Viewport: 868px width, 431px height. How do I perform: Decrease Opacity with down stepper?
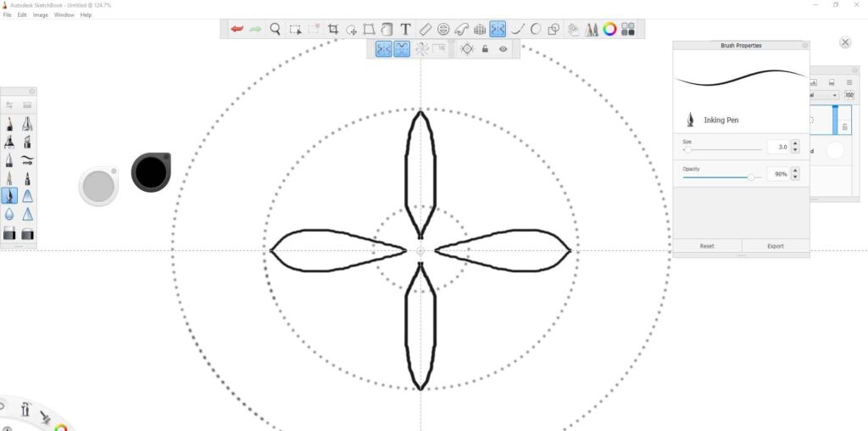(795, 177)
